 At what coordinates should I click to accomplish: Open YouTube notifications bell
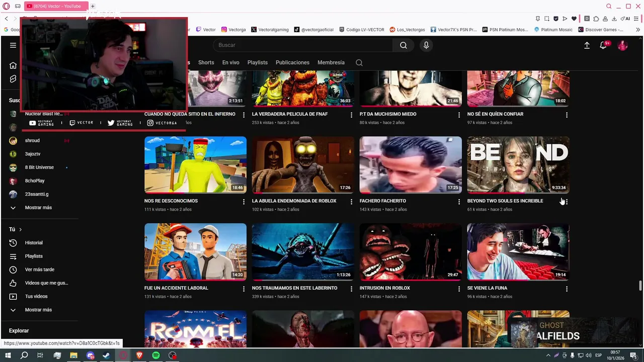[x=603, y=45]
